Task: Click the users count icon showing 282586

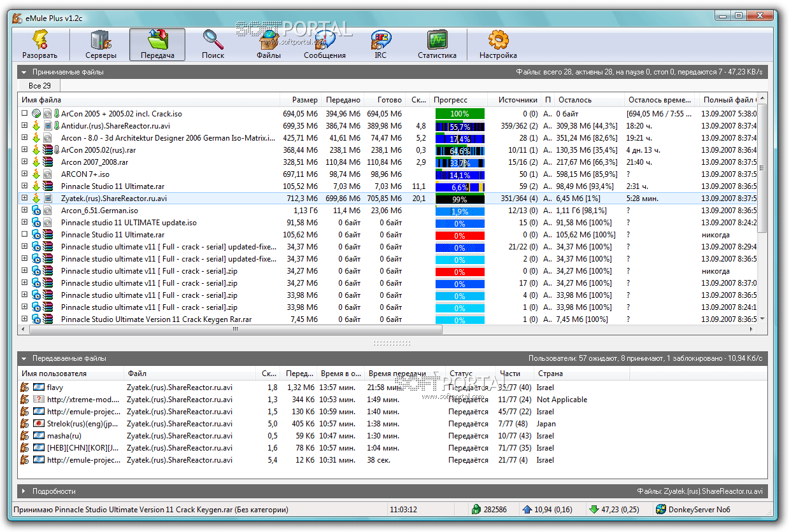Action: [x=476, y=509]
